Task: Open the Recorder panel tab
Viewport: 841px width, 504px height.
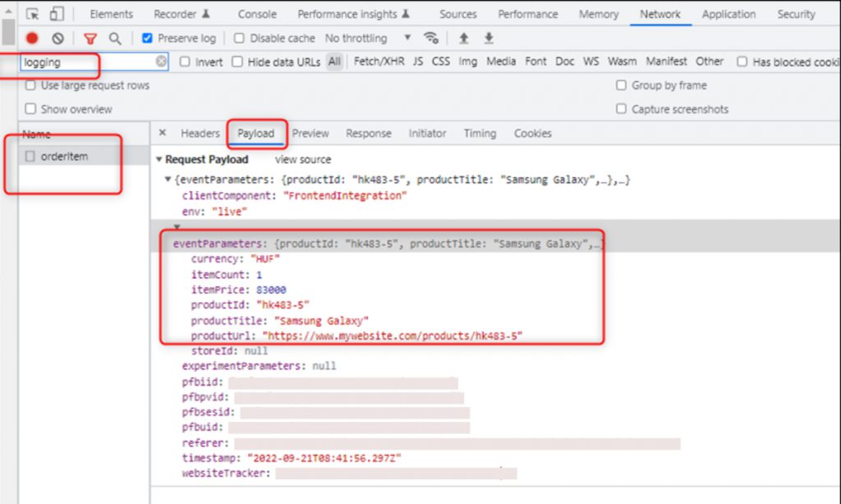Action: (182, 14)
